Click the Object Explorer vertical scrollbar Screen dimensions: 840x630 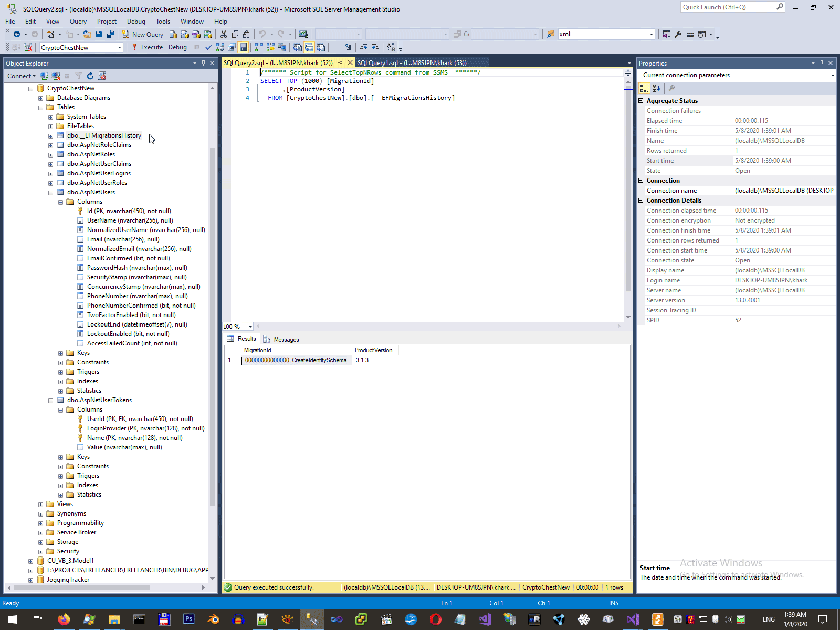(212, 325)
